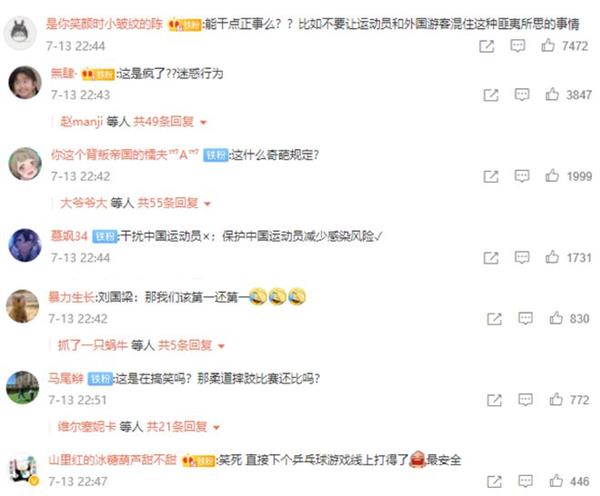
Task: Open the username 暴力生长 profile
Action: point(71,297)
